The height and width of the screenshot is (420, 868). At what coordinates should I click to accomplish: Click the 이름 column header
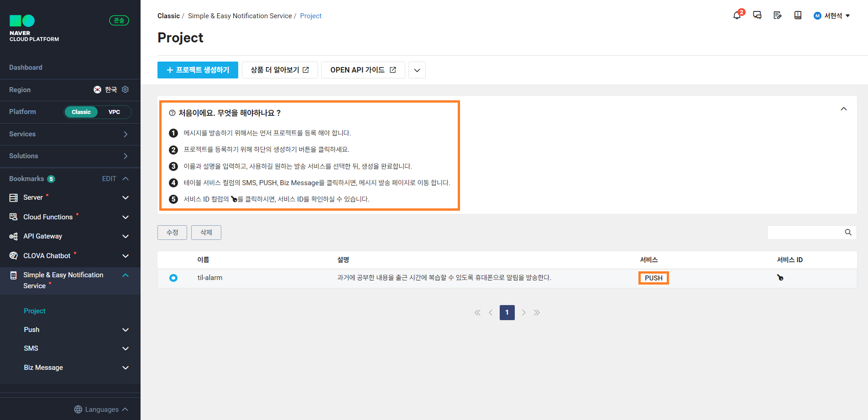coord(203,260)
